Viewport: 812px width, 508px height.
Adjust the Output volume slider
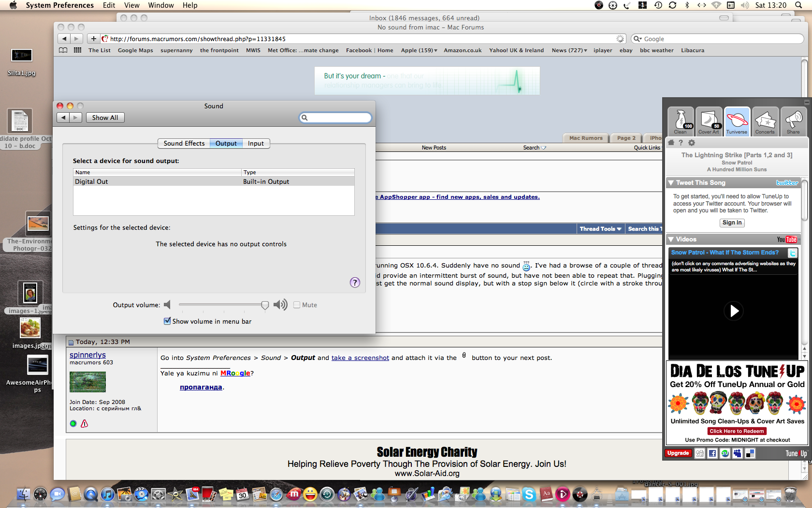coord(265,305)
